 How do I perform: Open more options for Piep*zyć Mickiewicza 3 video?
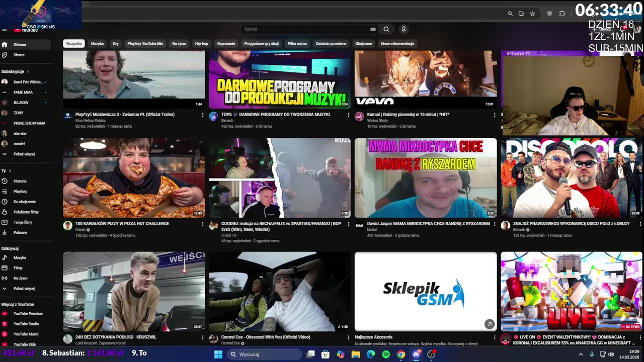pos(202,115)
